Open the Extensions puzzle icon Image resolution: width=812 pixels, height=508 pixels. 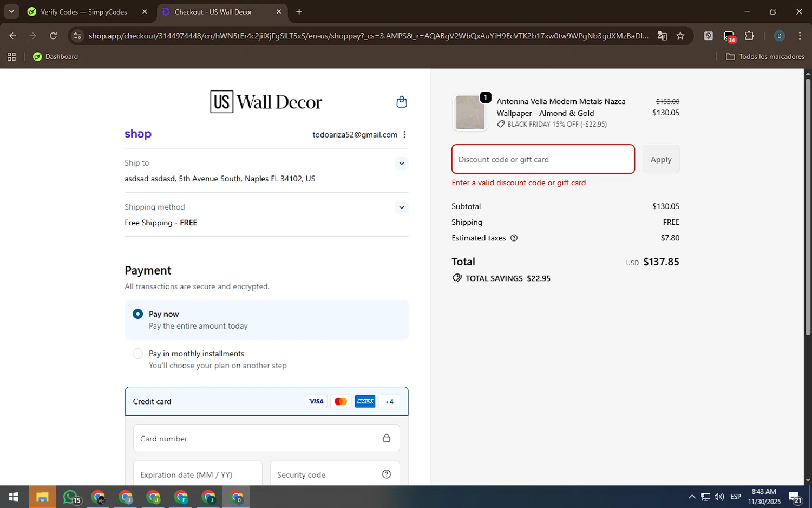(749, 36)
